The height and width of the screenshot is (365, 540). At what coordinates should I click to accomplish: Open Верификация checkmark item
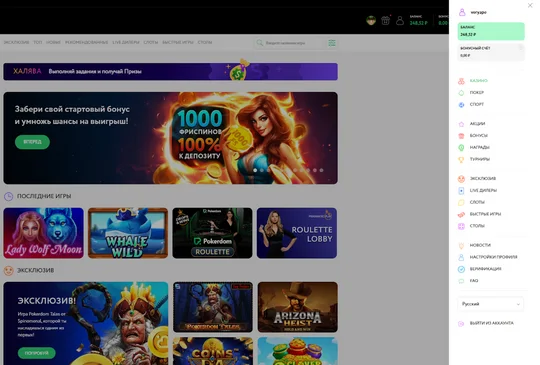pos(485,269)
